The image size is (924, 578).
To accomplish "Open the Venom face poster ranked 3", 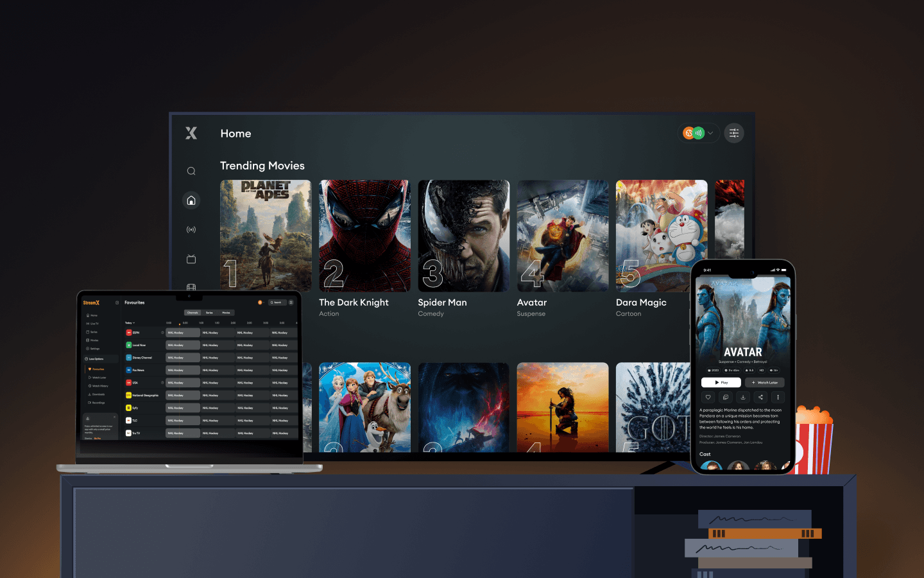I will (x=463, y=236).
